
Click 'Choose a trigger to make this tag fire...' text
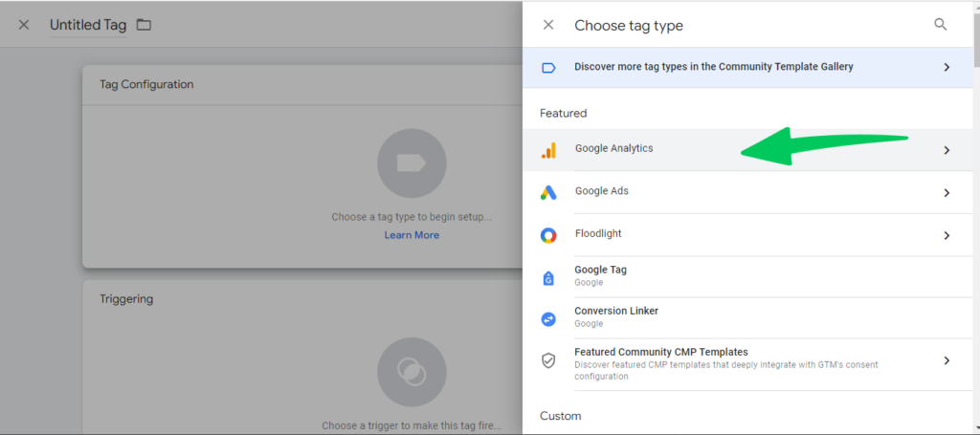412,425
